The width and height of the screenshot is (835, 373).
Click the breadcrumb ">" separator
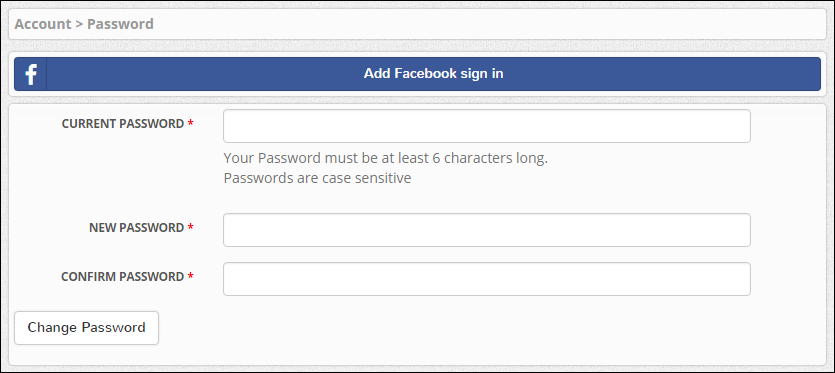click(79, 25)
